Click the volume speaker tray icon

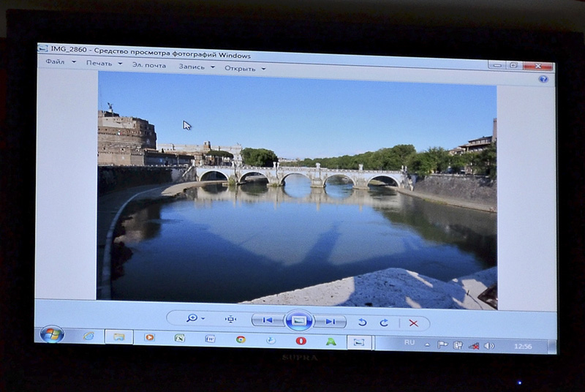point(488,345)
